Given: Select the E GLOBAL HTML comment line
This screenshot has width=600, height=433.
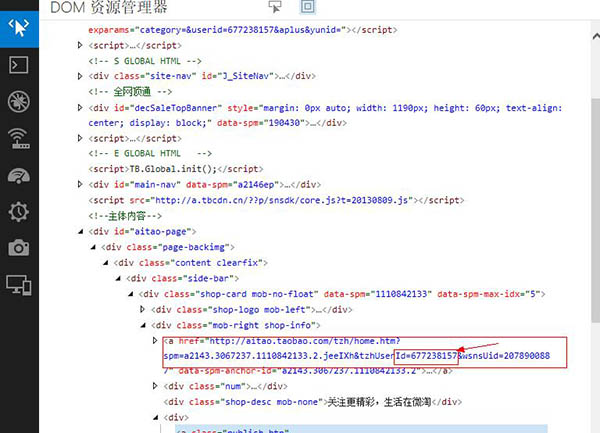Looking at the screenshot, I should [150, 153].
